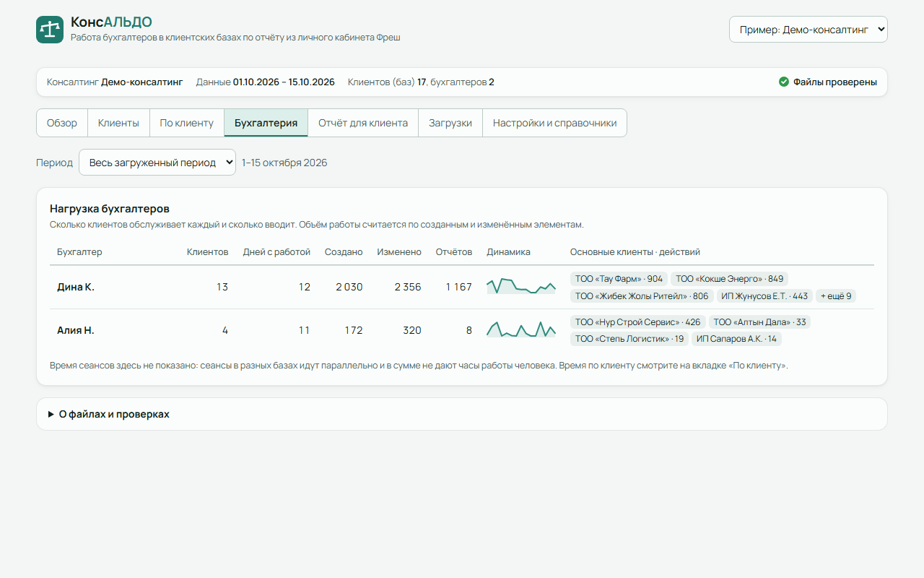This screenshot has height=578, width=924.
Task: Click the Основные клиенты · действий column header
Action: pos(635,252)
